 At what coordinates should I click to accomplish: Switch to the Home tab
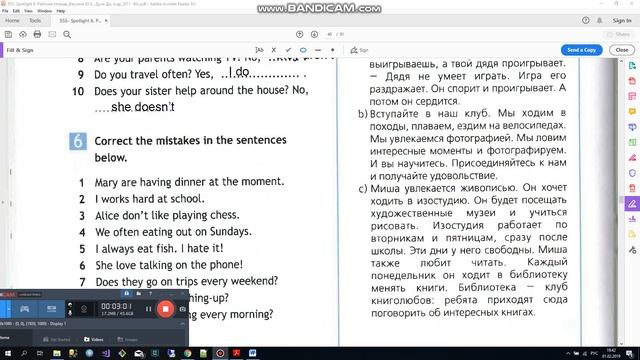tap(12, 20)
